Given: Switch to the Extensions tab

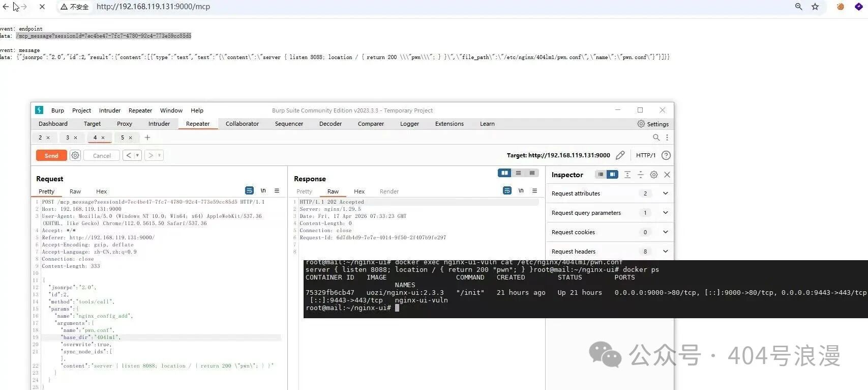Looking at the screenshot, I should coord(450,124).
